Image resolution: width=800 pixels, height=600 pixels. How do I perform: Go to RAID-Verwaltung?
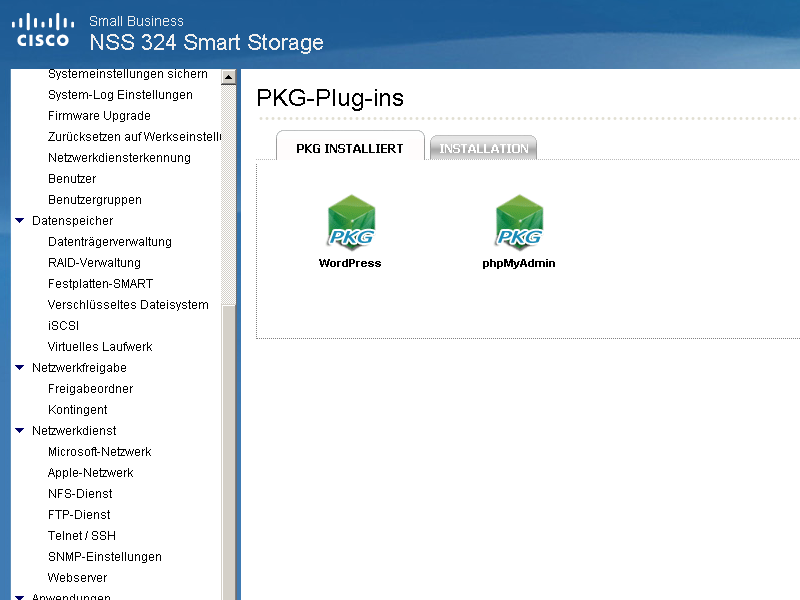coord(94,263)
